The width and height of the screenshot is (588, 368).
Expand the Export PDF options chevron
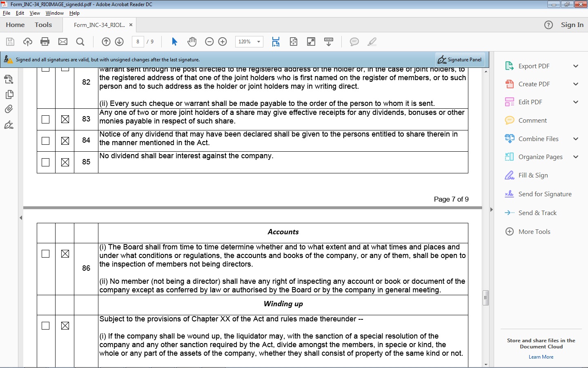(x=576, y=66)
